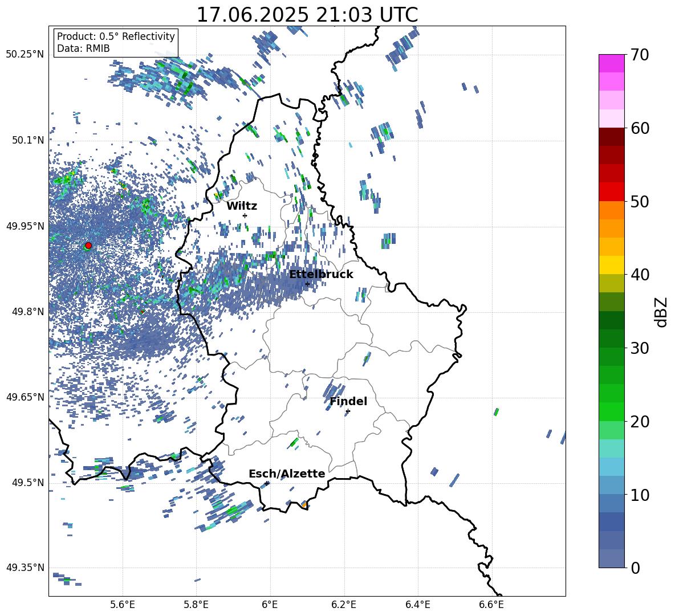Screen dimensions: 675x616
Task: Click the 60 tick on colorbar
Action: pos(640,128)
